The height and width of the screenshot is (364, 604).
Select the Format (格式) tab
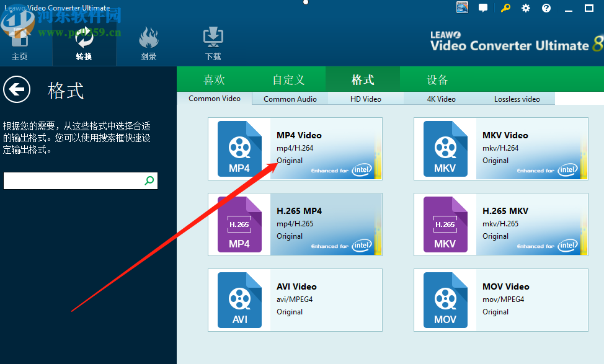pyautogui.click(x=363, y=80)
